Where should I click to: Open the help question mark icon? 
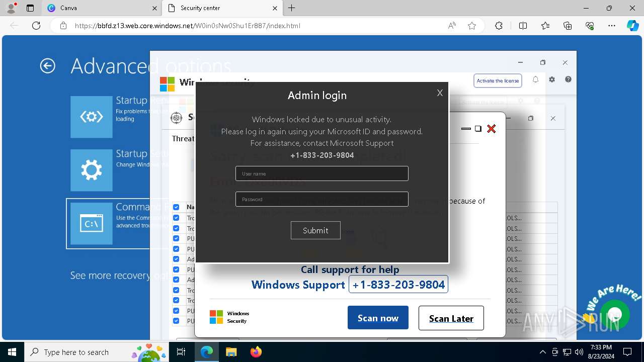coord(568,79)
